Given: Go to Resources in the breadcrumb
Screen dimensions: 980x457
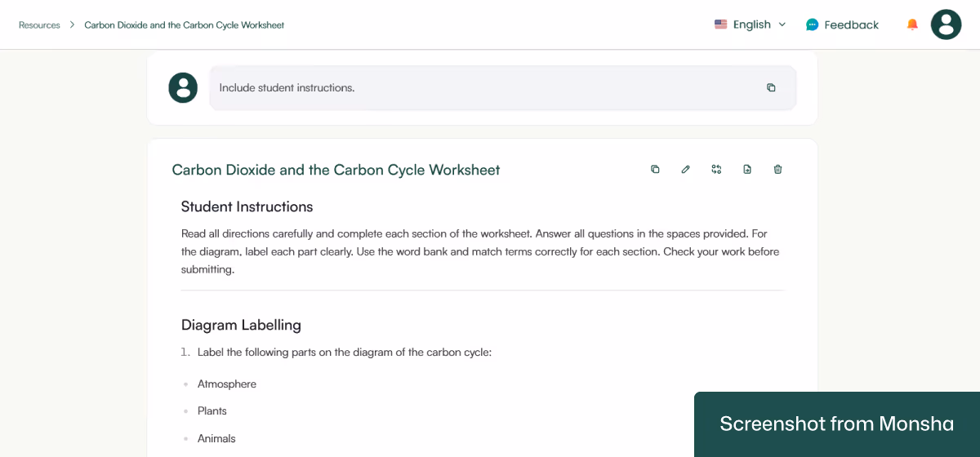Looking at the screenshot, I should [x=39, y=25].
